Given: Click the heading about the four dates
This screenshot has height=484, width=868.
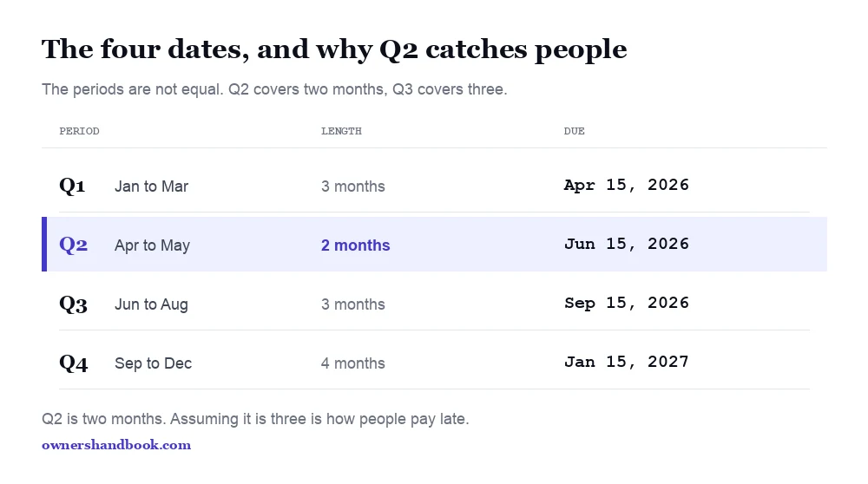Looking at the screenshot, I should tap(334, 49).
